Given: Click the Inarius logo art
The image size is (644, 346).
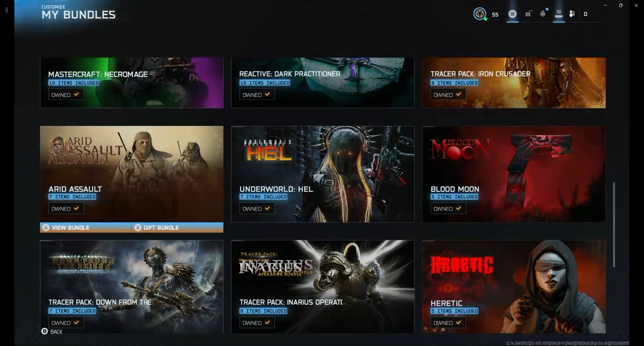Looking at the screenshot, I should (x=276, y=265).
